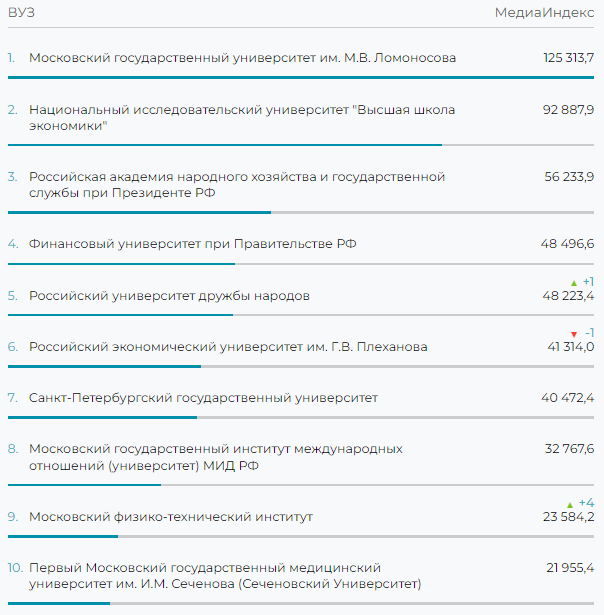This screenshot has width=604, height=615.
Task: Select Московский физико-технический институт
Action: click(171, 517)
